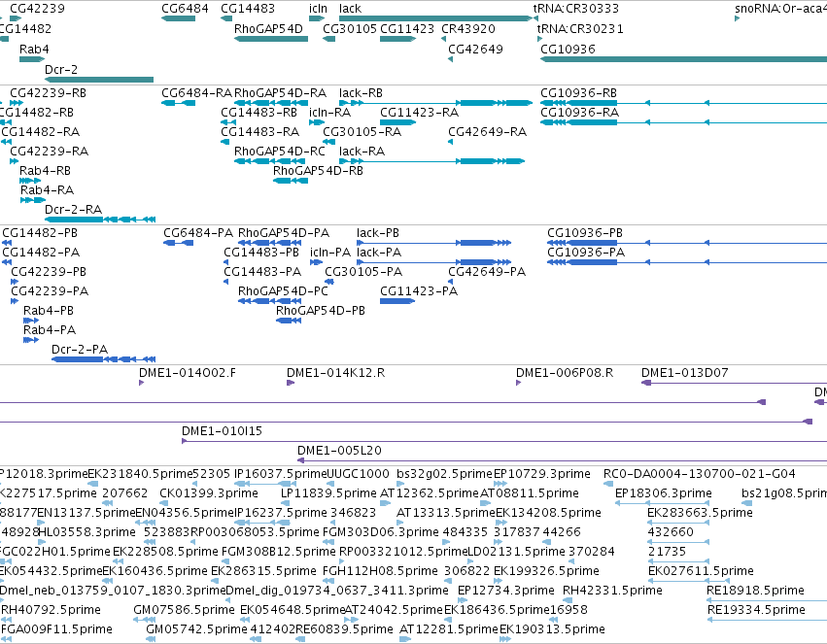Click the icln gene label in top track
Screen dimensions: 827x644
(318, 9)
